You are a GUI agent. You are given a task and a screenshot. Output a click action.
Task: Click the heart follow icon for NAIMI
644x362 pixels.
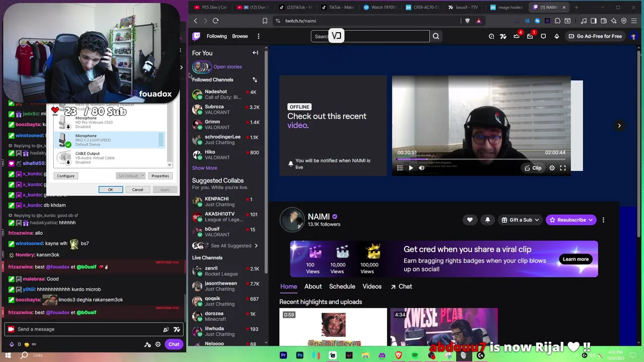pyautogui.click(x=469, y=220)
